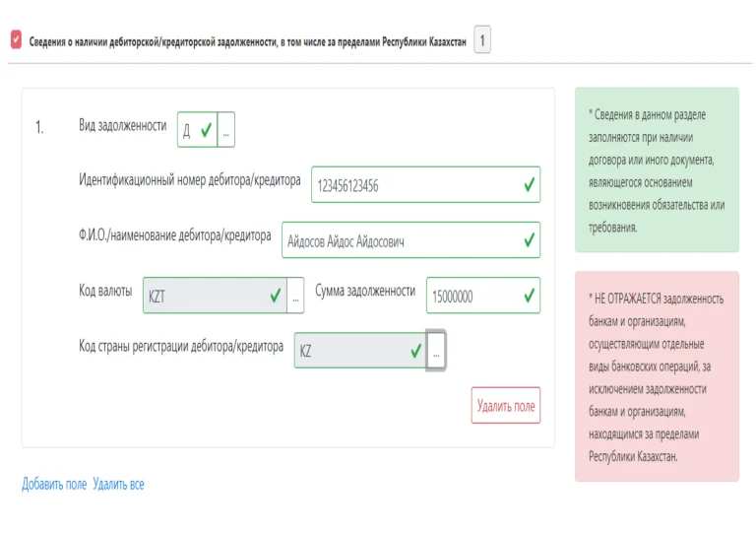Click green checkmark in debtor name field

(529, 239)
